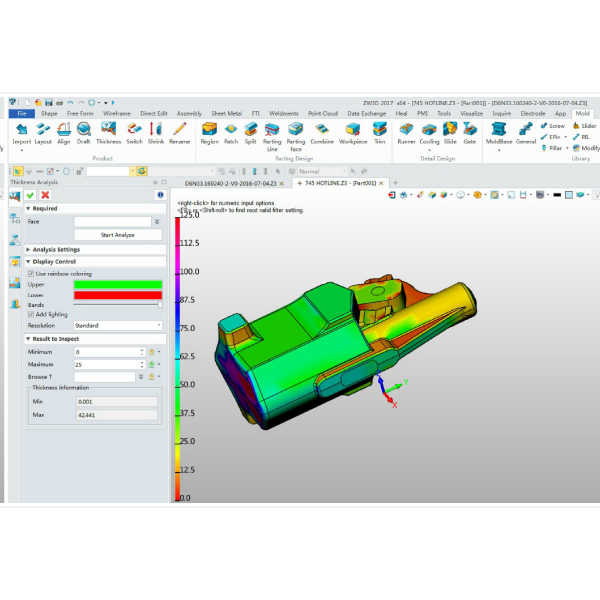Viewport: 600px width, 600px height.
Task: Click the green Upper color swatch
Action: (x=117, y=284)
